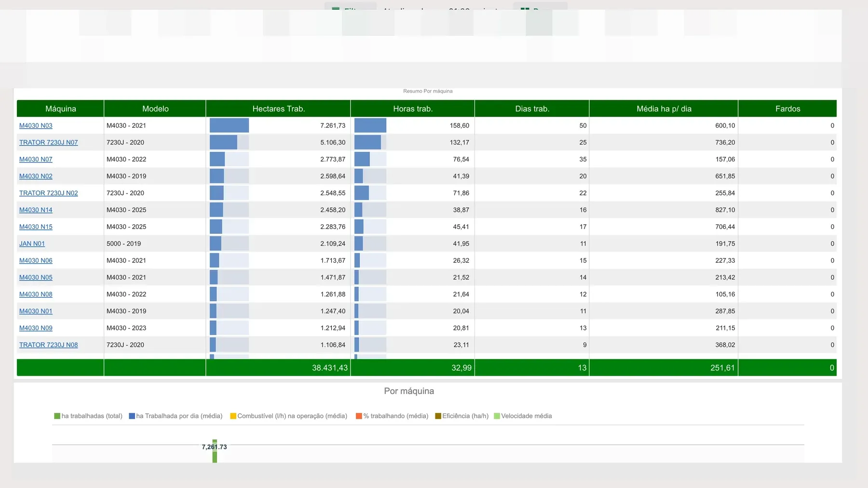
Task: Select the total average 251,61
Action: pyautogui.click(x=722, y=368)
